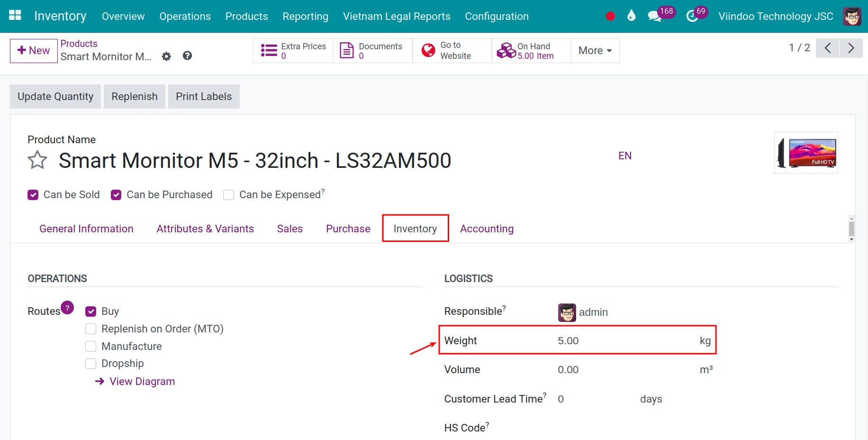
Task: Toggle Can be Purchased checkbox
Action: (116, 195)
